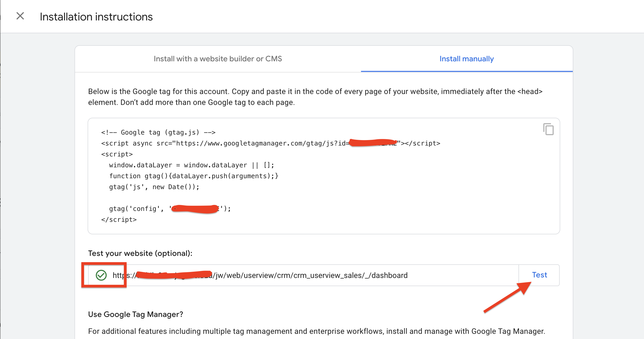
Task: Click the Use Google Tag Manager? heading
Action: tap(135, 314)
